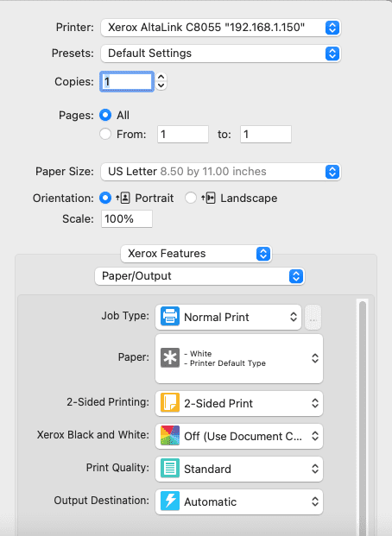Open the Printer selection dropdown
The height and width of the screenshot is (536, 392).
click(x=221, y=28)
